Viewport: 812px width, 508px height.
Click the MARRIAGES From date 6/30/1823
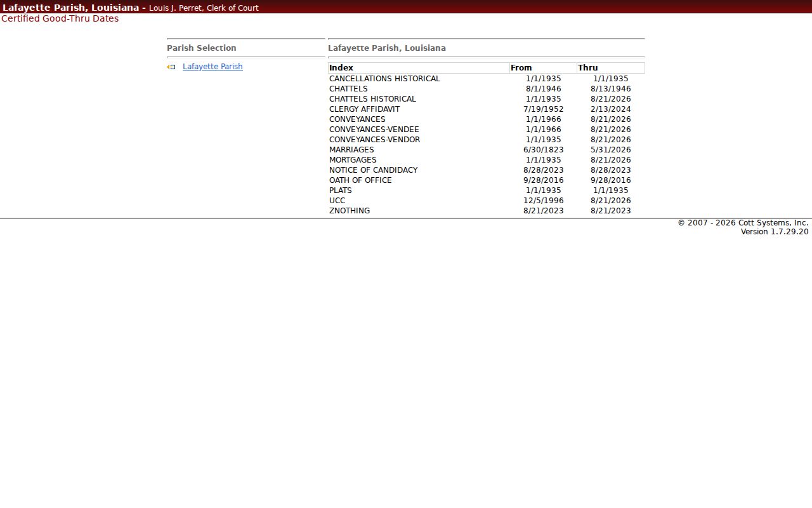544,150
